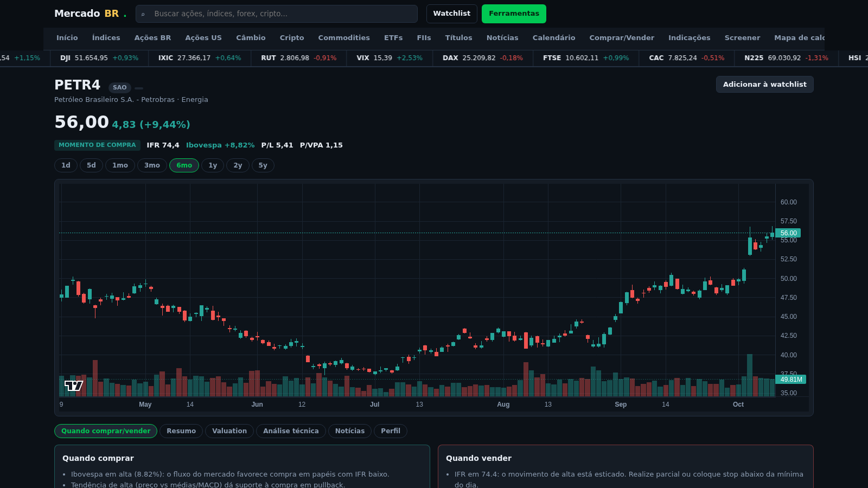
Task: Switch to Perfil tab
Action: point(391,431)
